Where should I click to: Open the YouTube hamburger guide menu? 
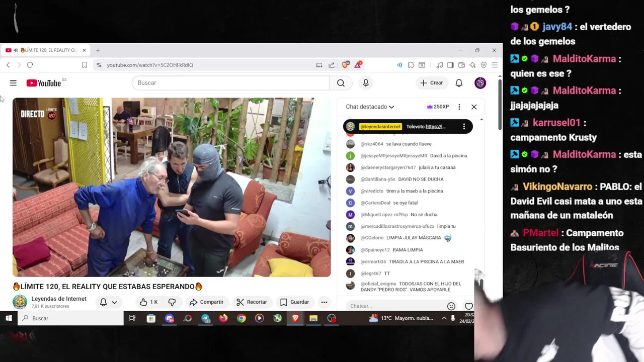pyautogui.click(x=13, y=83)
